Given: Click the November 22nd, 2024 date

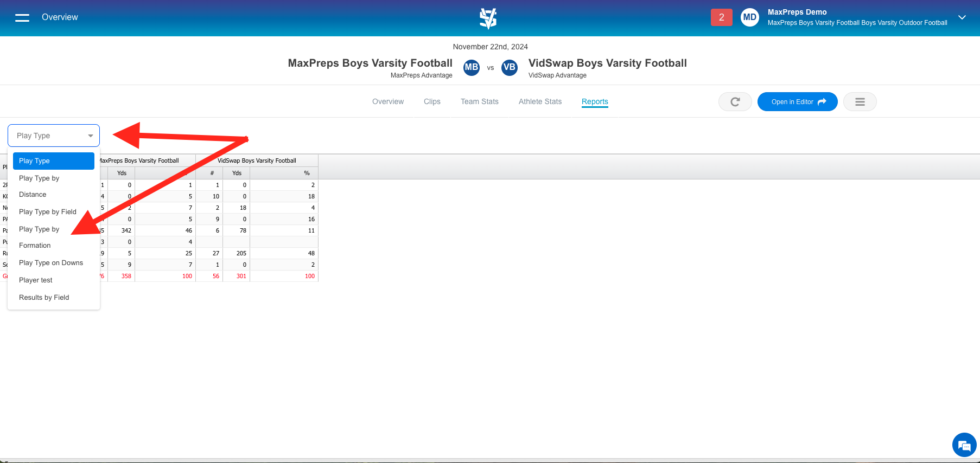Looking at the screenshot, I should pyautogui.click(x=491, y=47).
